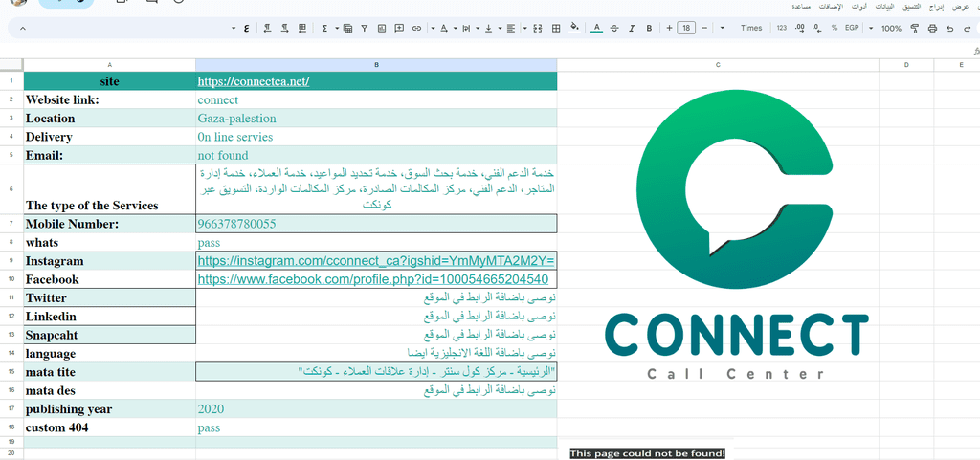980x460 pixels.
Task: Click the Insert comment icon
Action: tap(399, 28)
